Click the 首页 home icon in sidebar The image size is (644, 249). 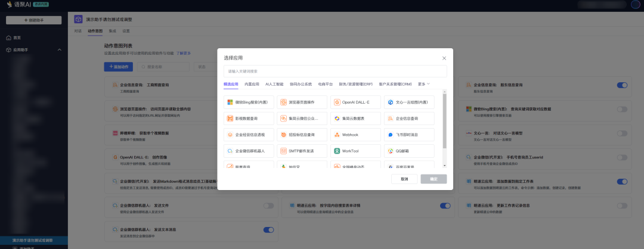(8, 38)
